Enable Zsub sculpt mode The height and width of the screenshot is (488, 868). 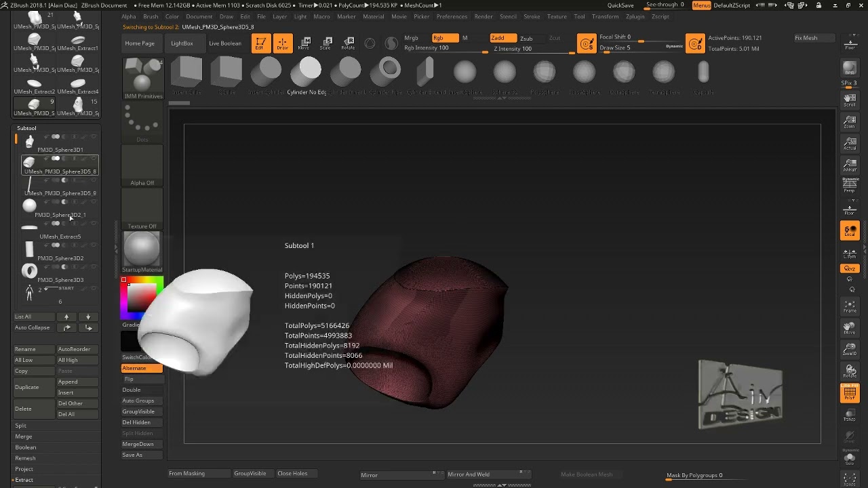pyautogui.click(x=531, y=38)
